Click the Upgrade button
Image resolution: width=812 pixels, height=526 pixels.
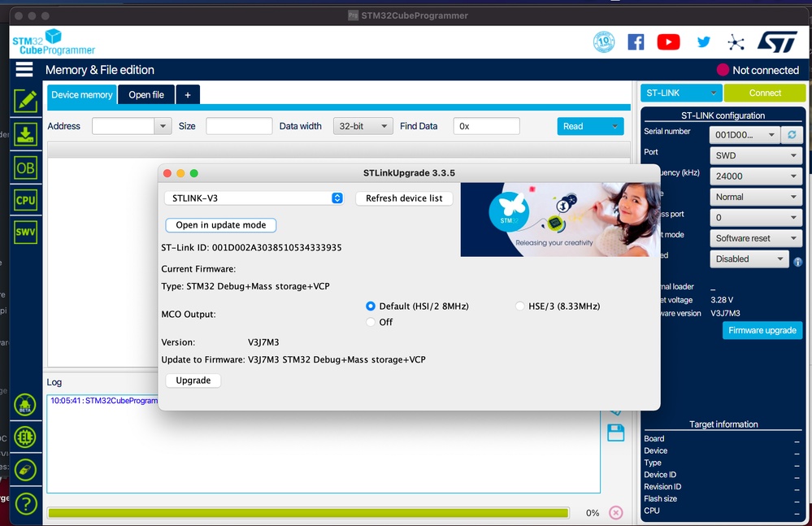[193, 380]
